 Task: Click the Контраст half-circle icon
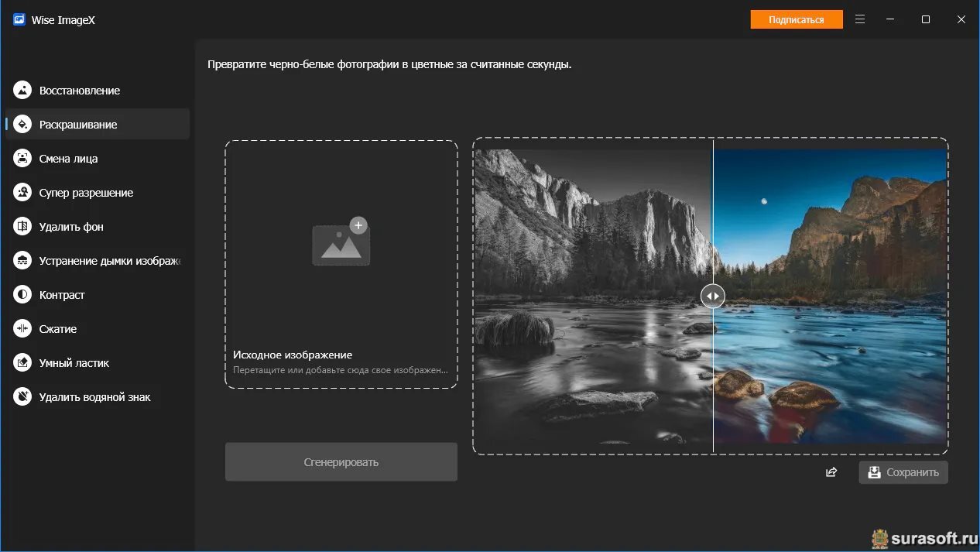click(x=22, y=294)
